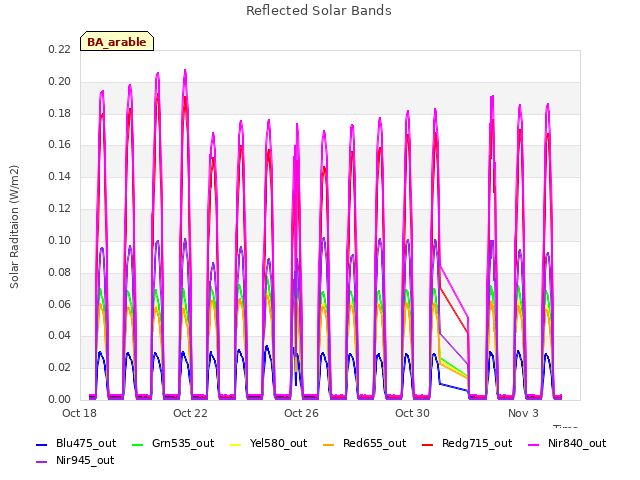Click the Oct 22 x-axis label
Image resolution: width=640 pixels, height=480 pixels.
[x=190, y=413]
